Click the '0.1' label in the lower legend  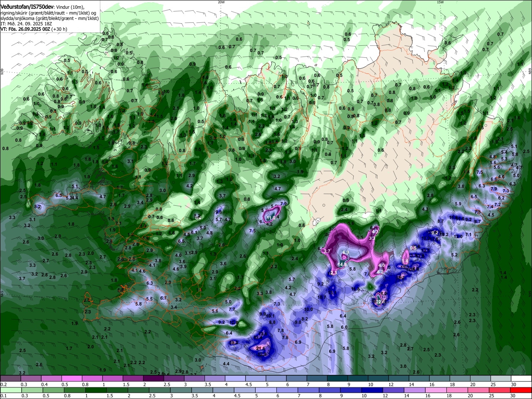pos(3,396)
